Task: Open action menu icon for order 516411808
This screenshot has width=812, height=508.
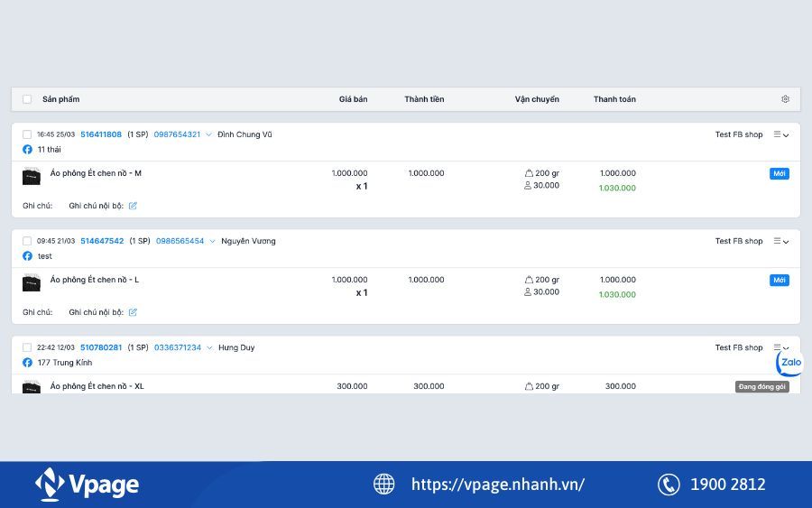Action: tap(780, 134)
